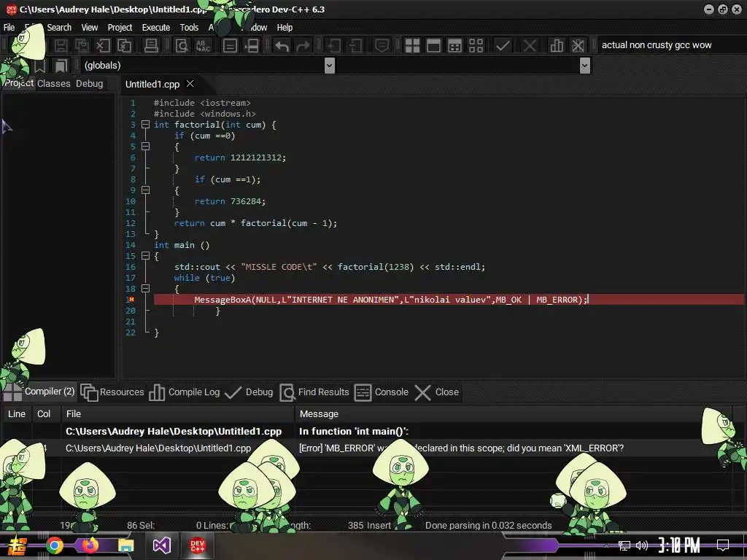Click the Indent toolbar icon
747x560 pixels.
(334, 46)
